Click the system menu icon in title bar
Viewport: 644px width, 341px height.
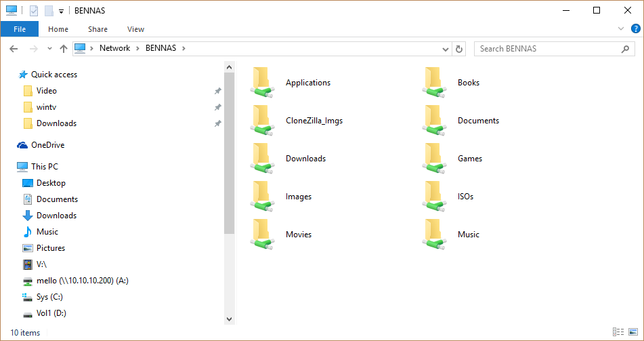12,10
